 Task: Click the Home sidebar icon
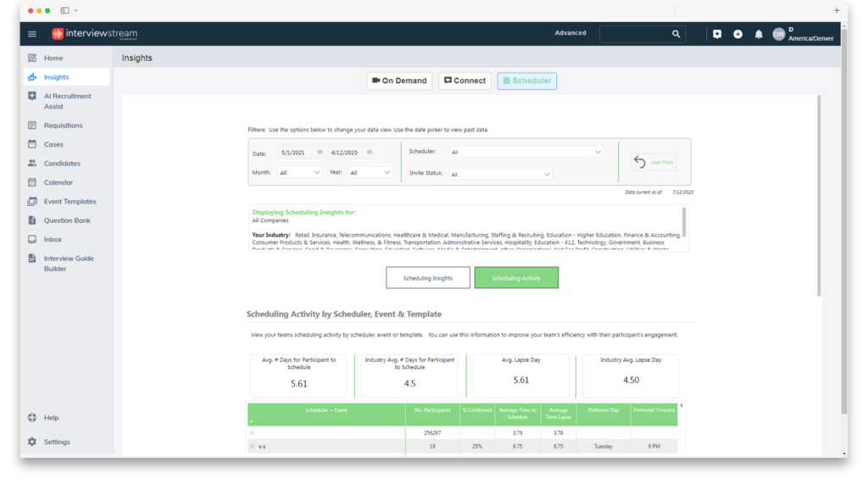point(32,58)
